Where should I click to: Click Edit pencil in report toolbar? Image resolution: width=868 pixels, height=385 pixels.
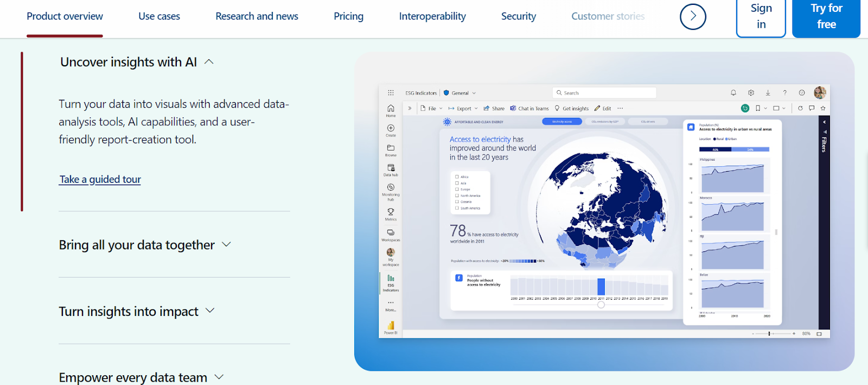pos(603,109)
